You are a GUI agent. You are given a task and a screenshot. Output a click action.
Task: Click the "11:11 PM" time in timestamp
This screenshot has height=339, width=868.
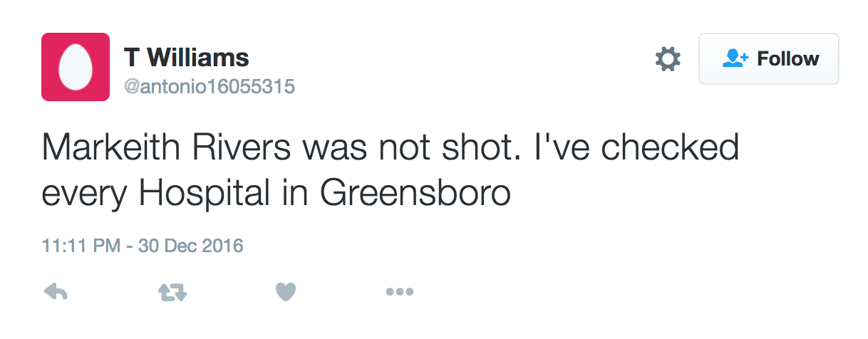click(x=81, y=246)
